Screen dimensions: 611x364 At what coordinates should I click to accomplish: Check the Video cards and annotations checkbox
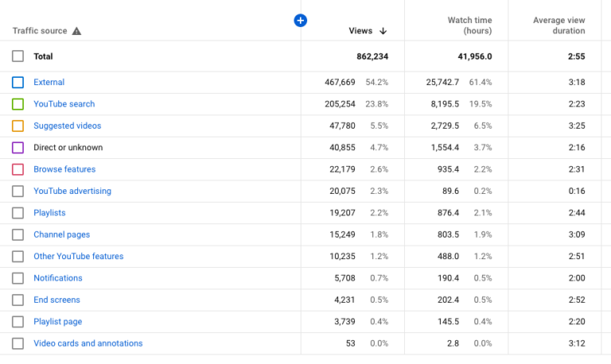(18, 344)
